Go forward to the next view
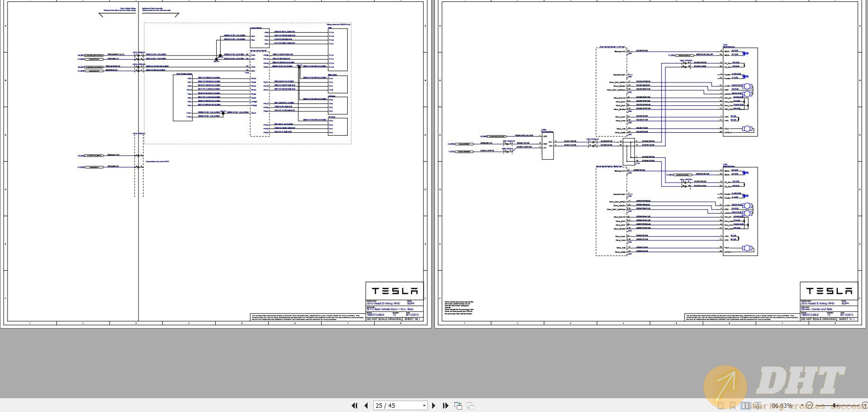Screen dimensions: 868x412 coord(471,405)
